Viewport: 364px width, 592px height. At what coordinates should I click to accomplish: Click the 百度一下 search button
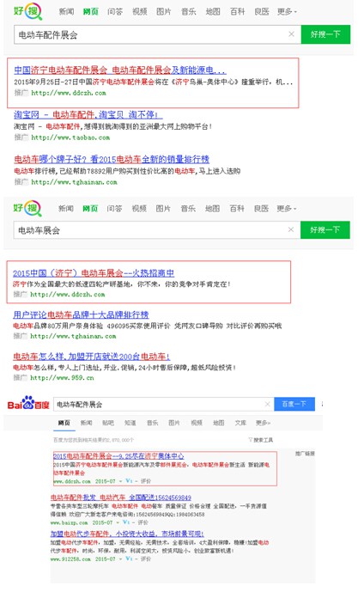coord(294,404)
